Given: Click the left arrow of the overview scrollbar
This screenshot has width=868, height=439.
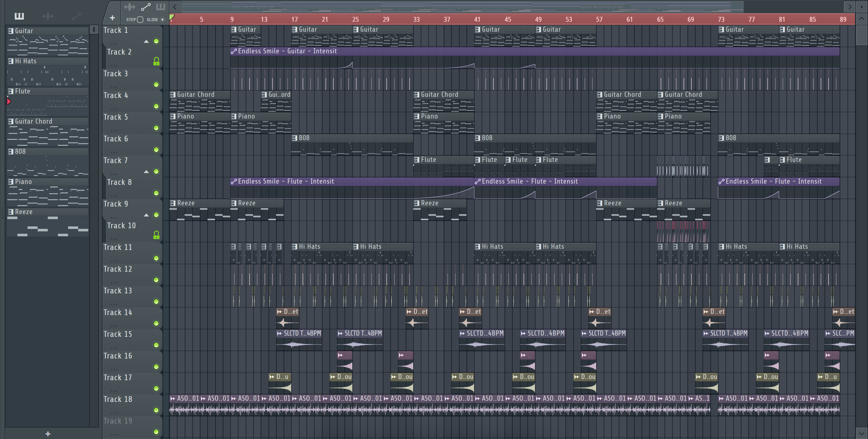Looking at the screenshot, I should coord(175,6).
